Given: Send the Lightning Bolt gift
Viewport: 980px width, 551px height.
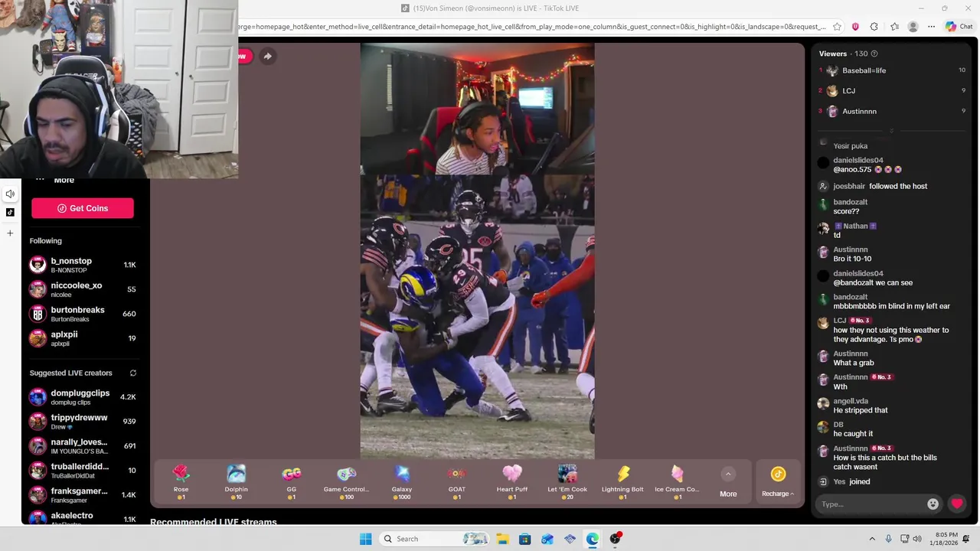Looking at the screenshot, I should click(622, 482).
